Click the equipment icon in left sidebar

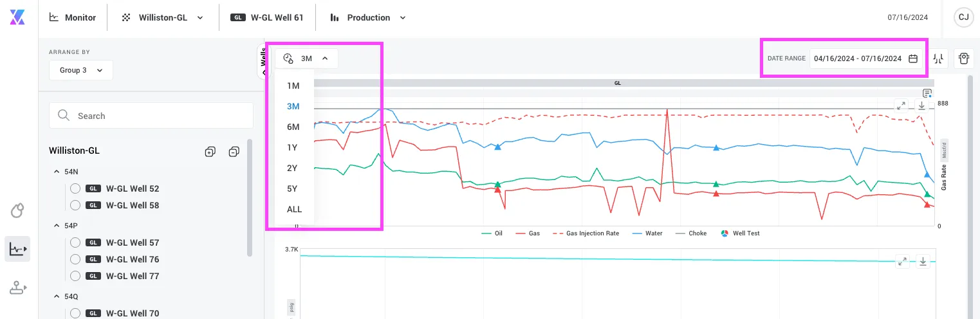coord(17,288)
